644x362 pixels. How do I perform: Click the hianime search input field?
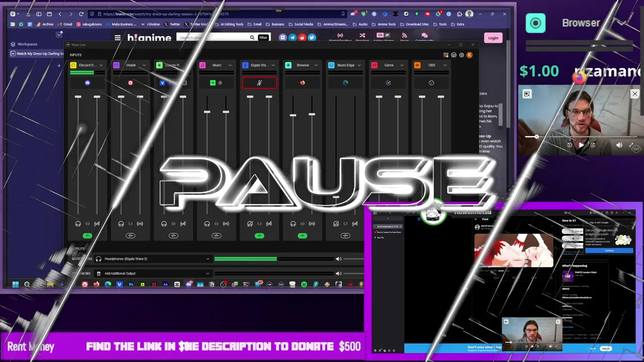[x=213, y=38]
